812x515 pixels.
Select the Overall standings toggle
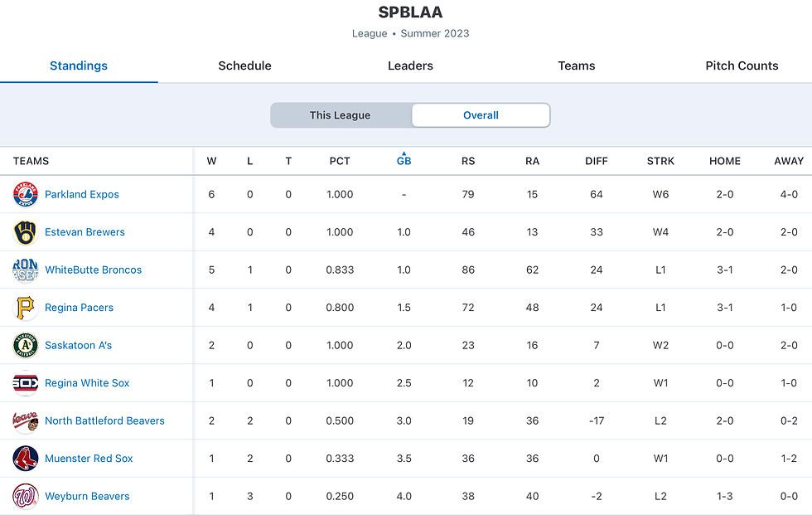click(x=481, y=115)
